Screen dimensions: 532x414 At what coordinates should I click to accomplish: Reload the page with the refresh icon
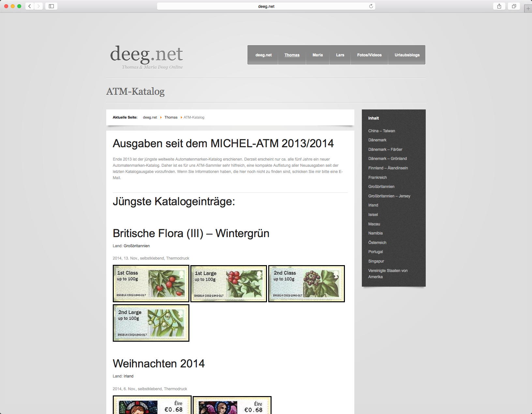pyautogui.click(x=371, y=6)
